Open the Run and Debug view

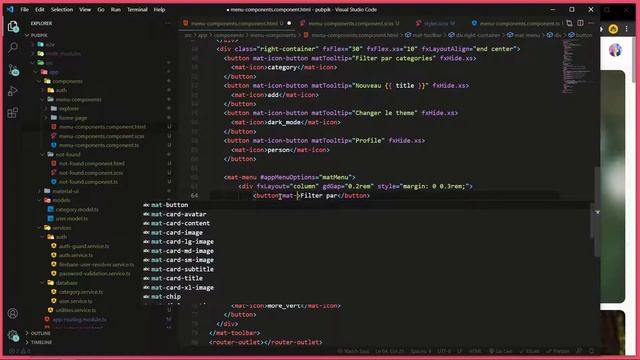coord(13,91)
